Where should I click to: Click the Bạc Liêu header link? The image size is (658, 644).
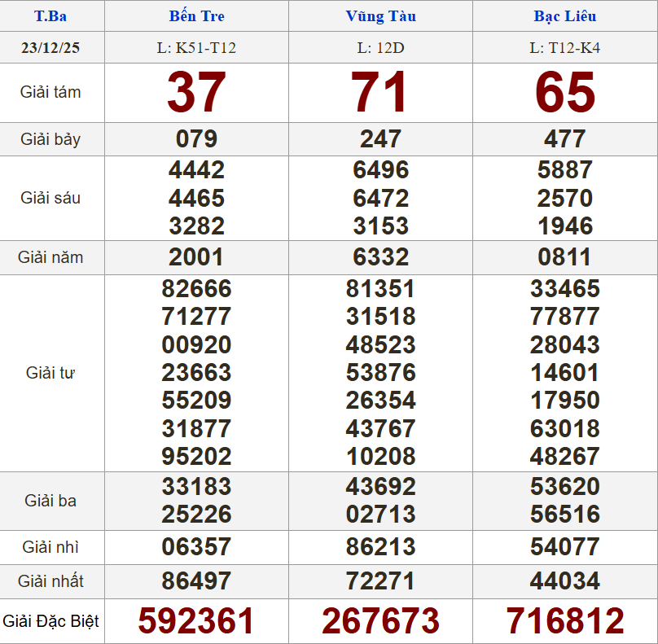[x=564, y=16]
